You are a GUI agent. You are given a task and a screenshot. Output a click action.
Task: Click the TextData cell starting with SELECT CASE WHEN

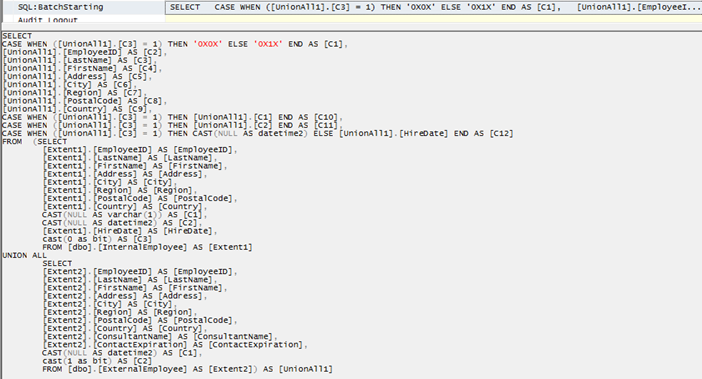coord(433,7)
